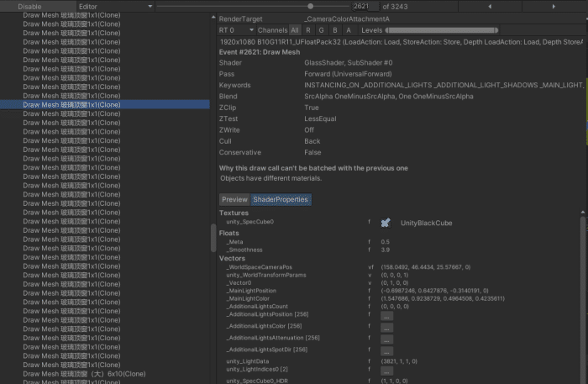Screen dimensions: 588x384
Task: Switch to the Preview tab
Action: pyautogui.click(x=234, y=199)
